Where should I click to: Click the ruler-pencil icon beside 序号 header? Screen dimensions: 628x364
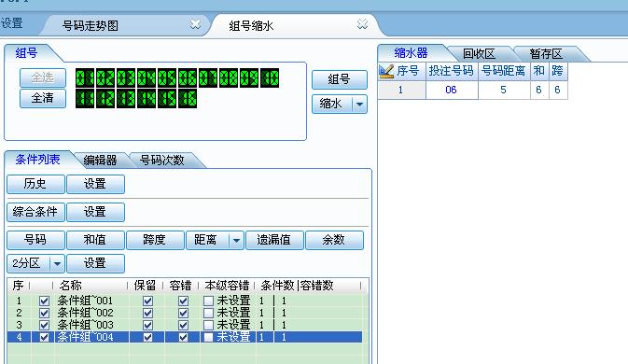[x=386, y=71]
